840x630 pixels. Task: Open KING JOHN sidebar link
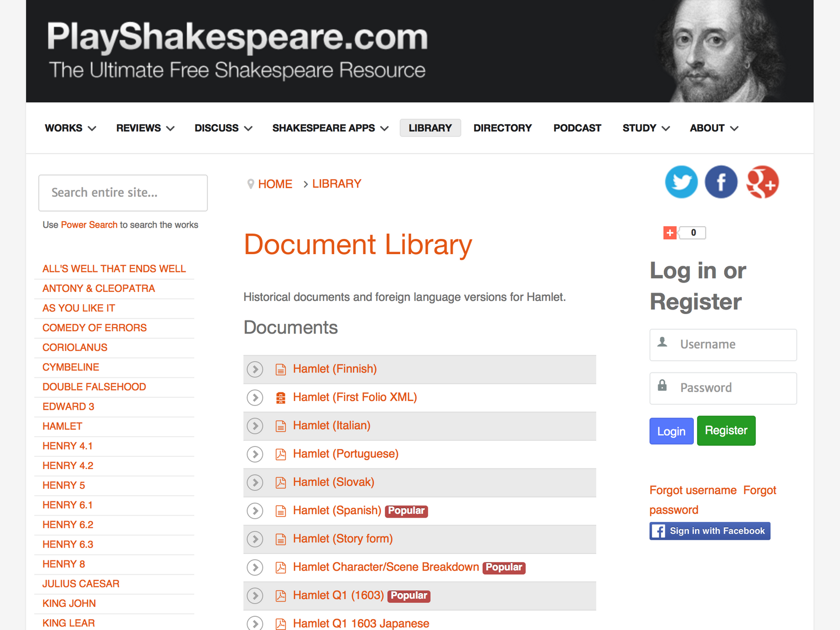coord(69,604)
